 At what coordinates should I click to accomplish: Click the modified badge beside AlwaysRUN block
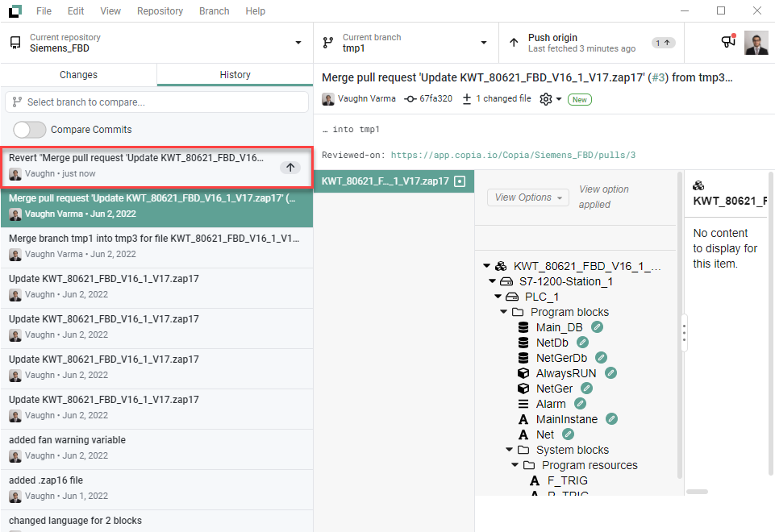click(610, 373)
